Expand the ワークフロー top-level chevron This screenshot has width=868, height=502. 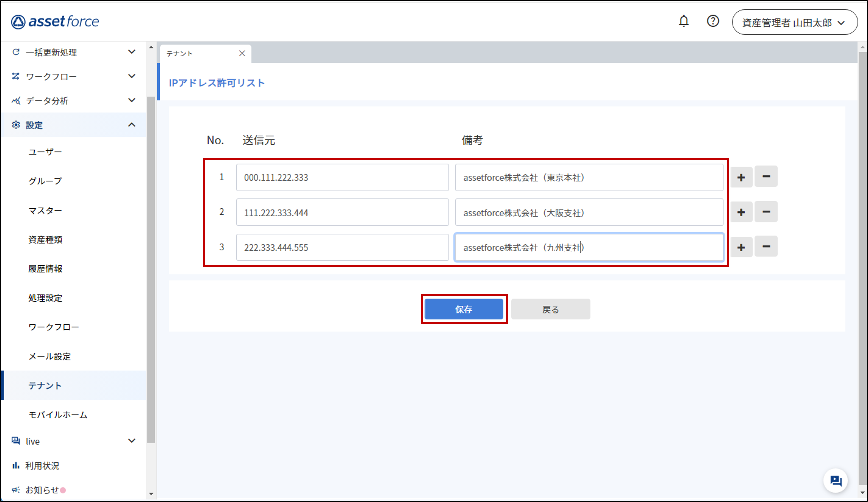[132, 76]
